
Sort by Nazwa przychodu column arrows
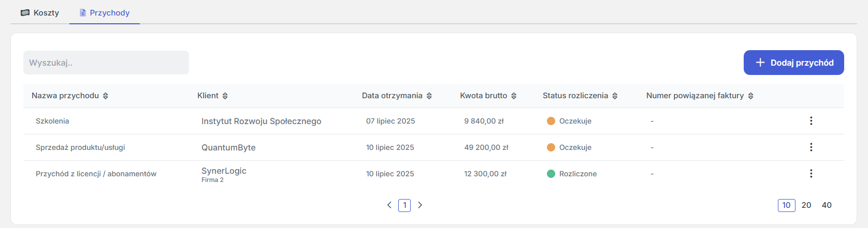[106, 96]
